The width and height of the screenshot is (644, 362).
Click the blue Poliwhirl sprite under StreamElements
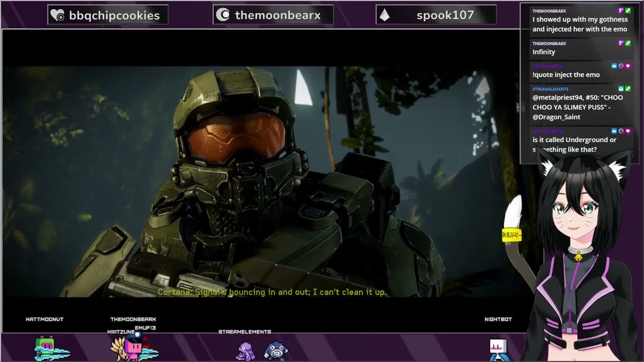coord(276,350)
